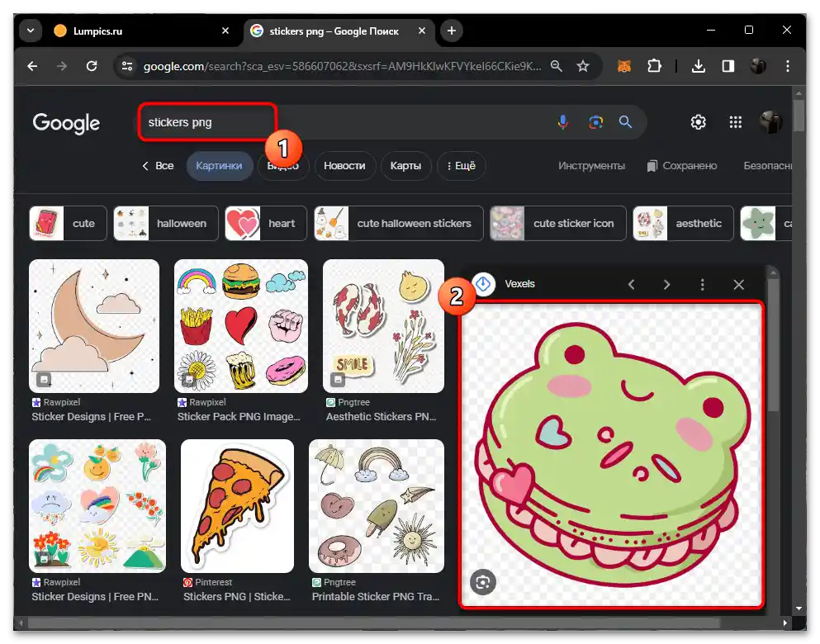Click the voice search microphone icon

pos(562,122)
